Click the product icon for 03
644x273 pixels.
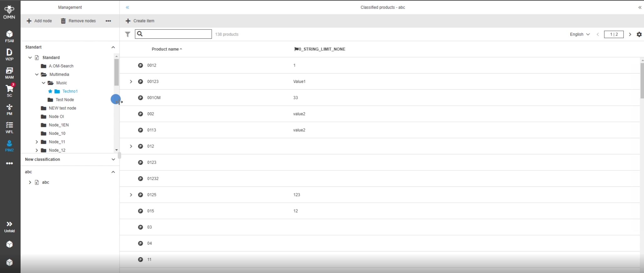[141, 227]
